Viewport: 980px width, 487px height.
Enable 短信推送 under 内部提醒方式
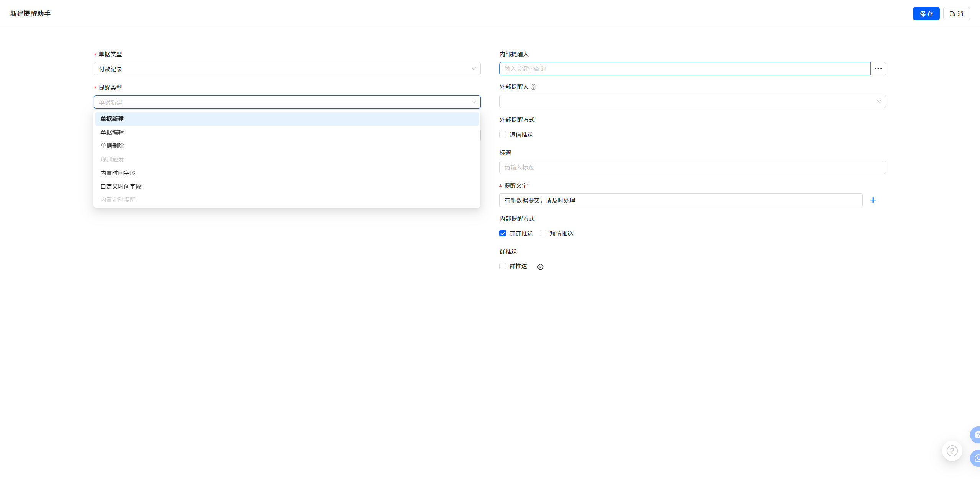click(x=543, y=233)
